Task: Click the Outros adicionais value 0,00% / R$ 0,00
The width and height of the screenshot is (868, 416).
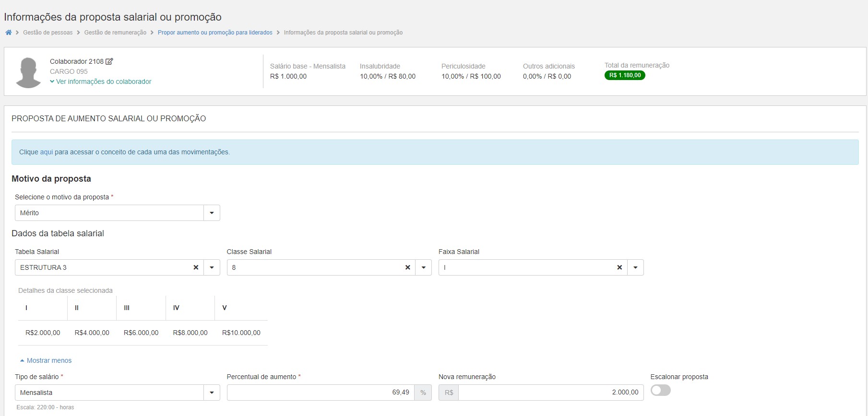Action: coord(547,76)
